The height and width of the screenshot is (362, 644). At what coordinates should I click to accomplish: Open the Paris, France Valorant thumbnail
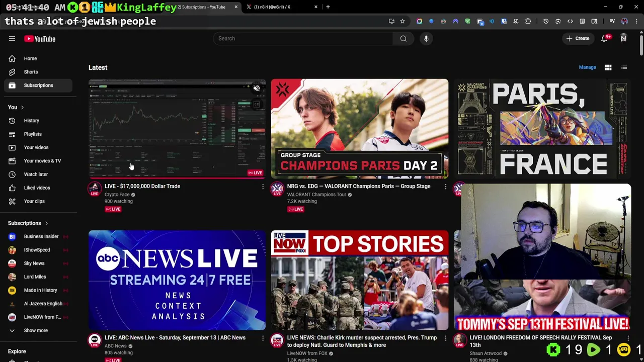coord(542,129)
